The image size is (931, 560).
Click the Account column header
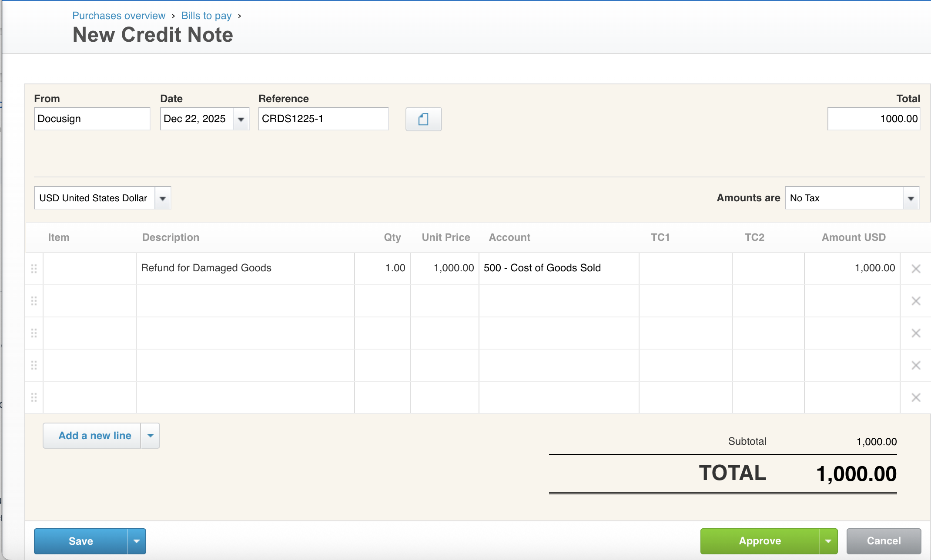point(509,237)
